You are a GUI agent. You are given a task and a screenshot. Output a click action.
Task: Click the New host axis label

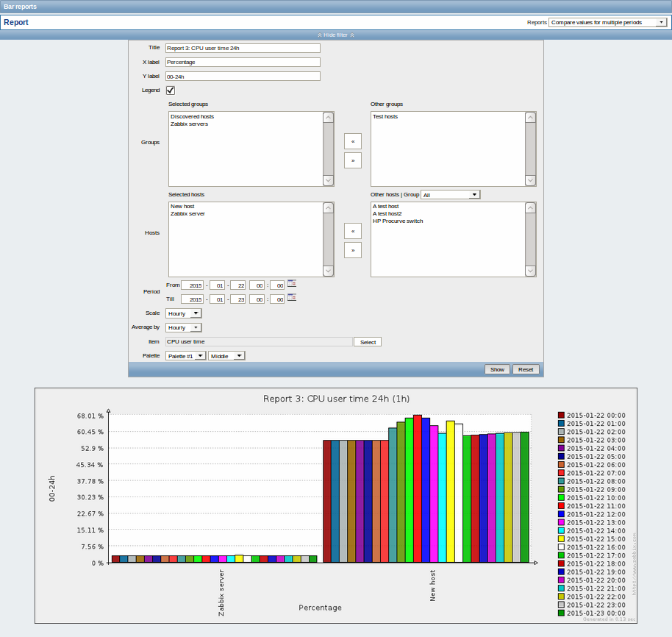(432, 586)
